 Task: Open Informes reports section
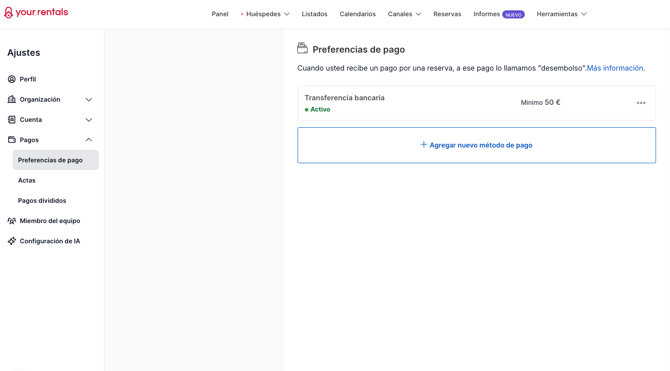point(486,14)
